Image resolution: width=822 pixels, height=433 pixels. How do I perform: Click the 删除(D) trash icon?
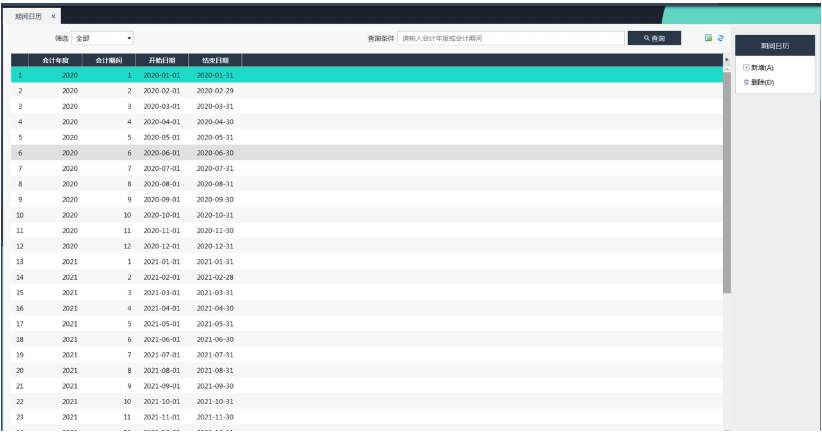[x=746, y=82]
